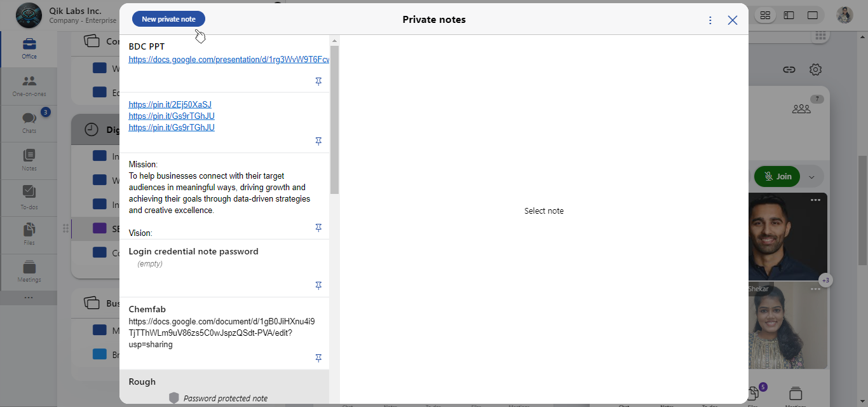Open the Notes sidebar section

tap(29, 160)
